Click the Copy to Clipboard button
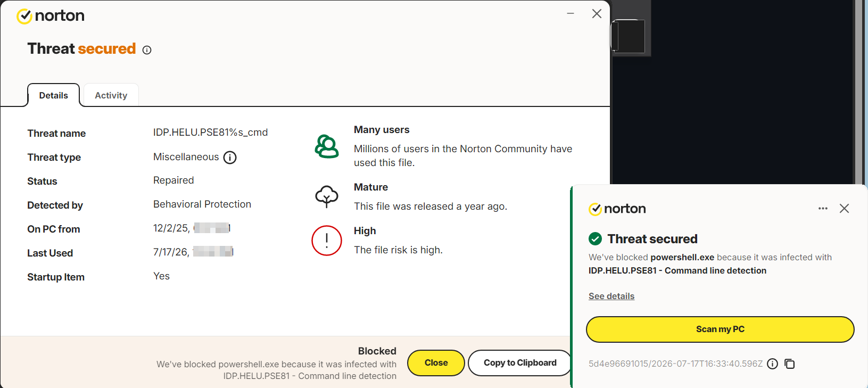This screenshot has width=868, height=388. [520, 363]
